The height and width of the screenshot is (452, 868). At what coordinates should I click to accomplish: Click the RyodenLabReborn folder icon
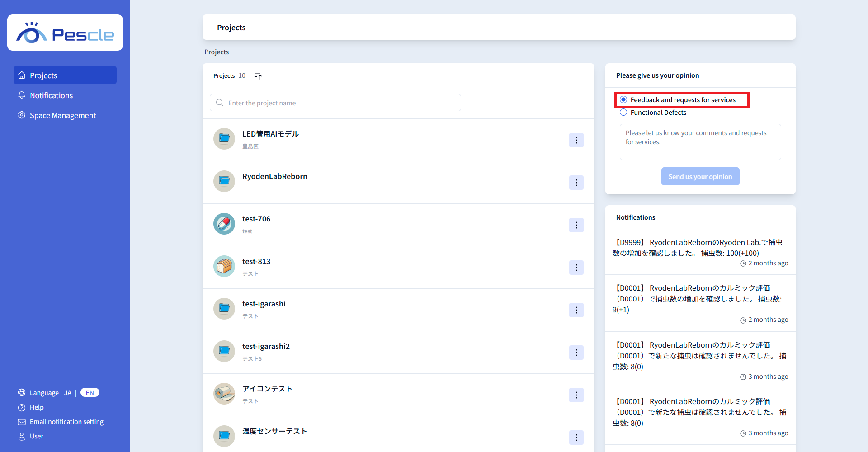224,181
